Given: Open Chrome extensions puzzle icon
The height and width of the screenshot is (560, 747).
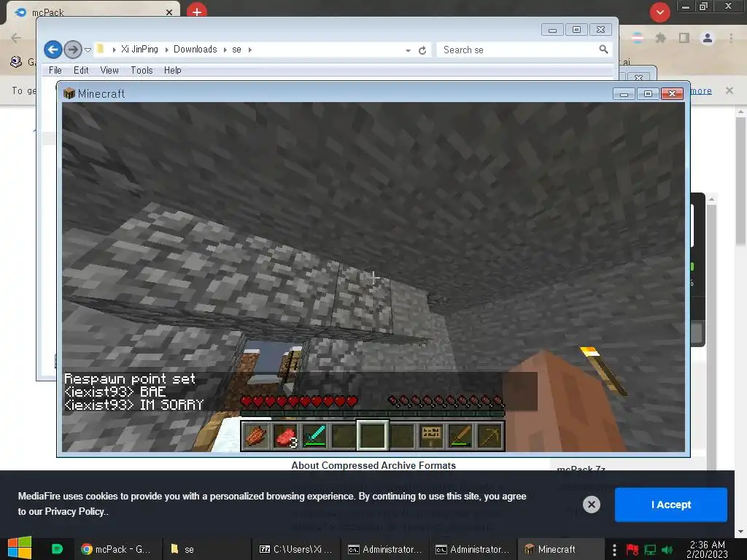Looking at the screenshot, I should pos(660,38).
